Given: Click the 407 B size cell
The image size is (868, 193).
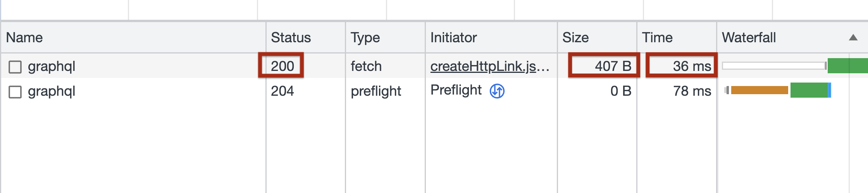Looking at the screenshot, I should (613, 66).
